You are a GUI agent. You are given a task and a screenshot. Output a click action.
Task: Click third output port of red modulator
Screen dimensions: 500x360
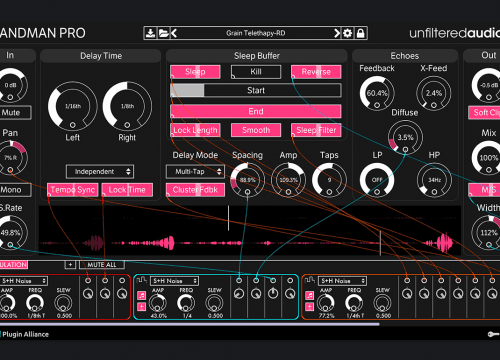[x=122, y=280]
